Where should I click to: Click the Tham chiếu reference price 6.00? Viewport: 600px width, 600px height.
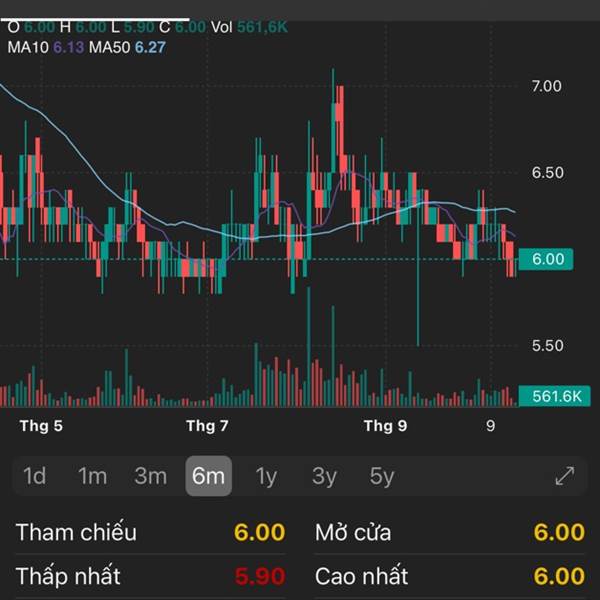click(260, 532)
